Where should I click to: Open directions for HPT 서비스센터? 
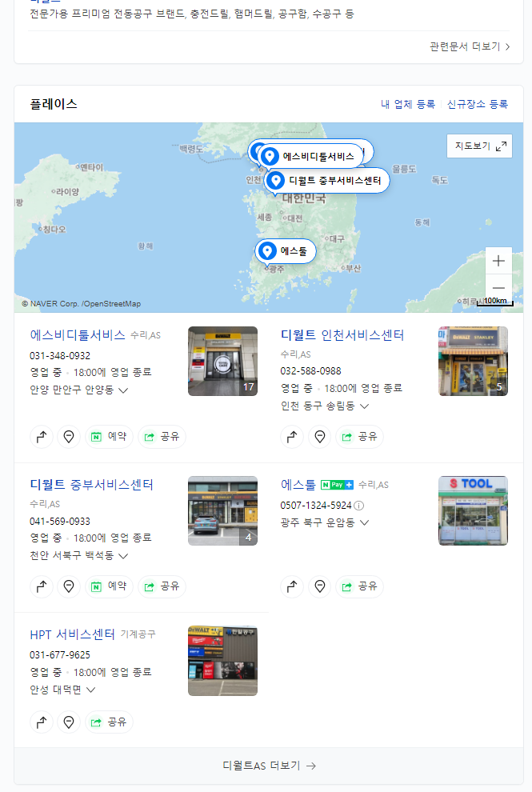(42, 722)
